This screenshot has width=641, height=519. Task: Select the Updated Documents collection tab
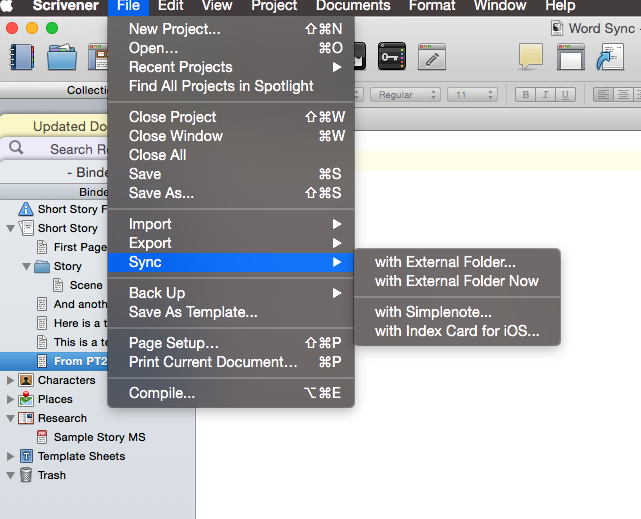point(55,126)
